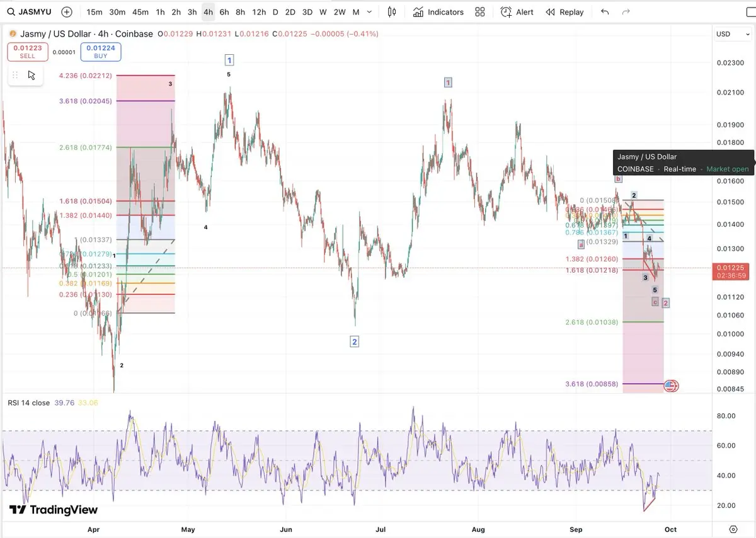This screenshot has height=538, width=756.
Task: Switch to the monthly M interval
Action: click(x=356, y=12)
